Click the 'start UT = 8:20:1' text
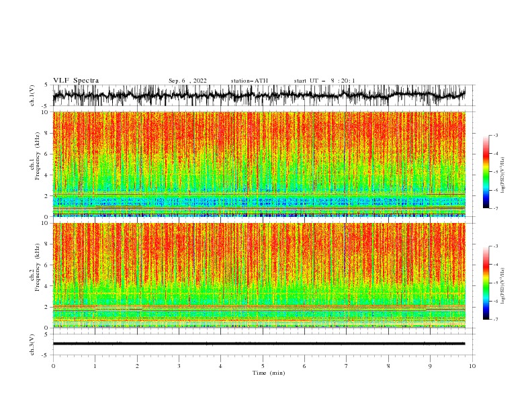This screenshot has height=411, width=532. 324,81
